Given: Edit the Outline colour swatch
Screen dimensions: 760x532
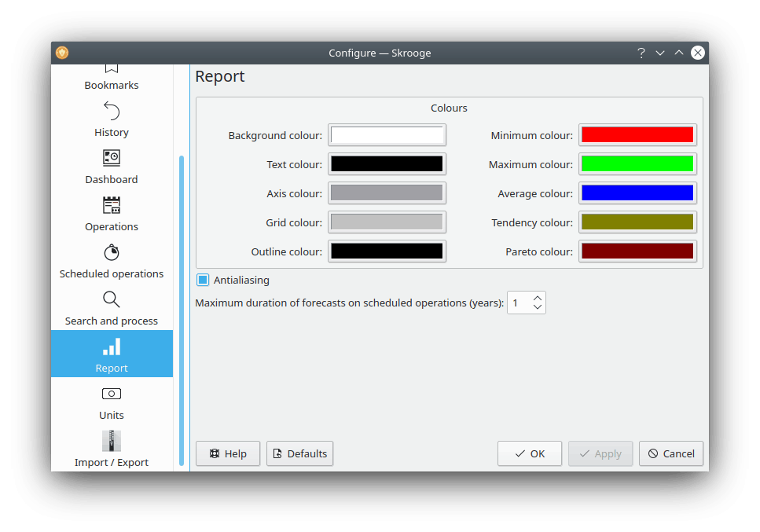Looking at the screenshot, I should click(387, 251).
